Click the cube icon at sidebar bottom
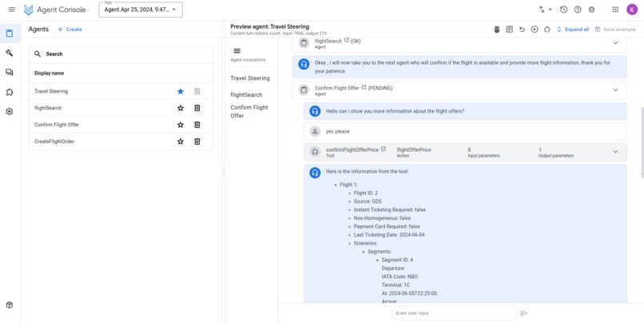This screenshot has height=323, width=644. click(10, 305)
